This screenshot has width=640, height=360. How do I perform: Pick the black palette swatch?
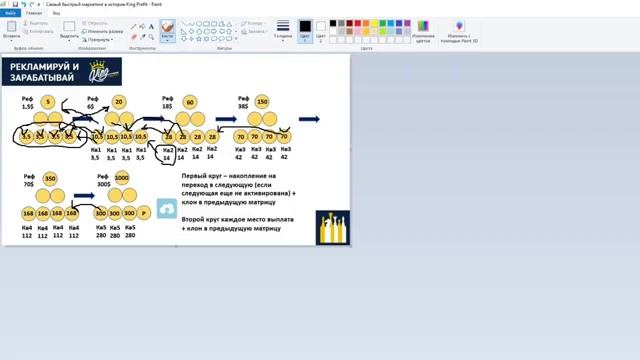tap(333, 23)
